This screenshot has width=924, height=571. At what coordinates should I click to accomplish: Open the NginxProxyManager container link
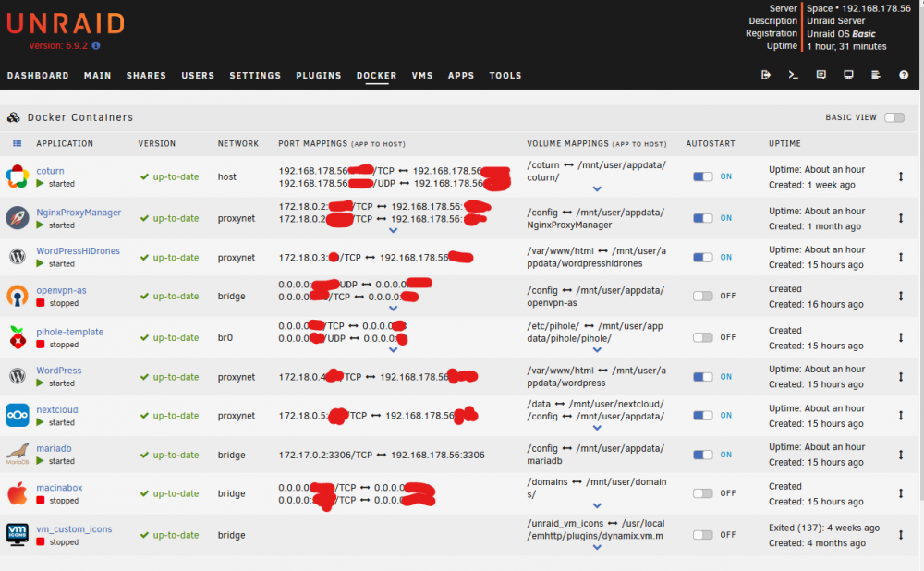point(79,213)
